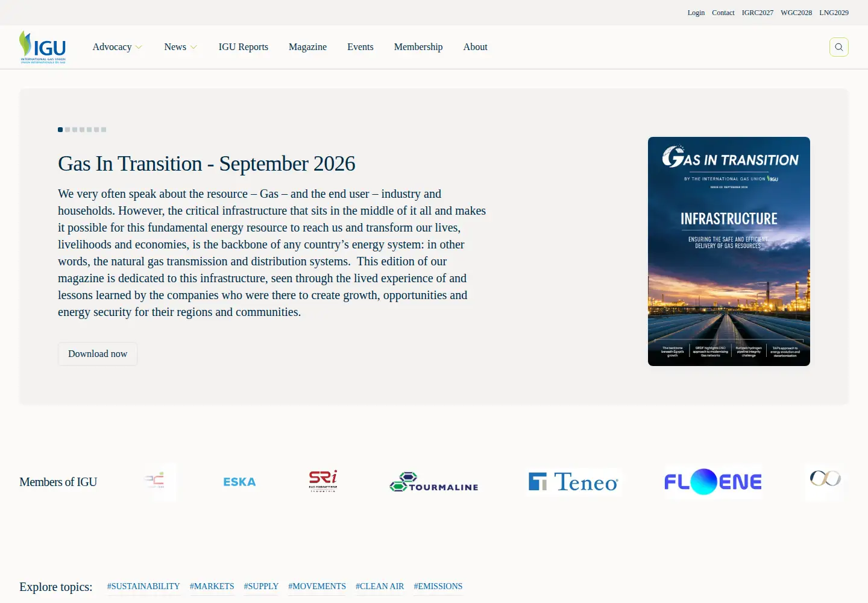Open the #SUSTAINABILITY topic
Screen dimensions: 868x603
click(x=143, y=586)
